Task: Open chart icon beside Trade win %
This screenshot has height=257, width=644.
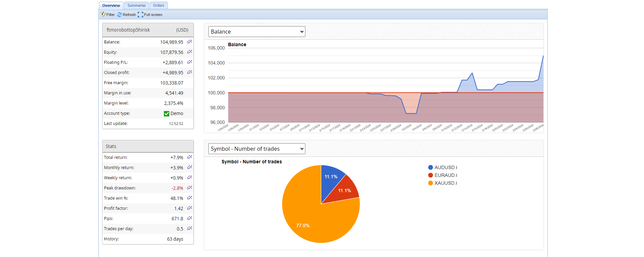Action: (189, 198)
